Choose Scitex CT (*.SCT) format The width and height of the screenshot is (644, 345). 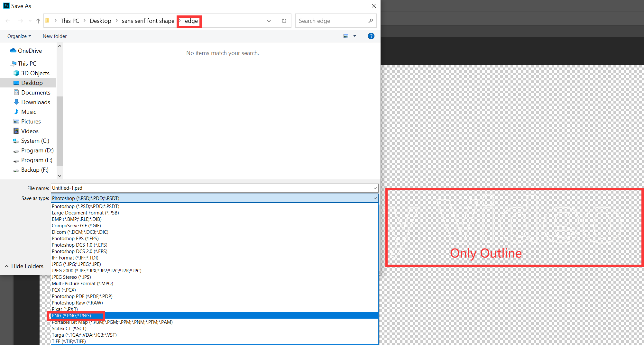(x=215, y=329)
